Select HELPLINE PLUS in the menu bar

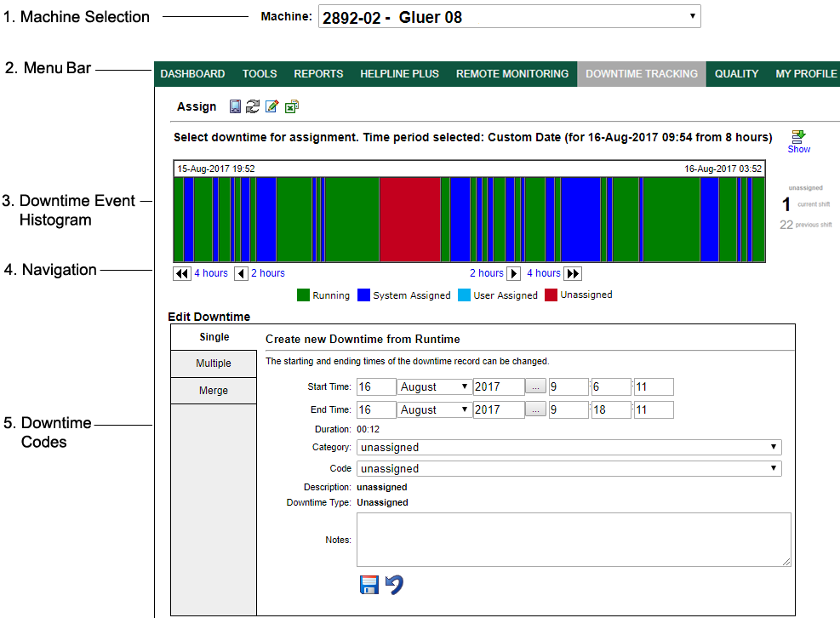399,74
